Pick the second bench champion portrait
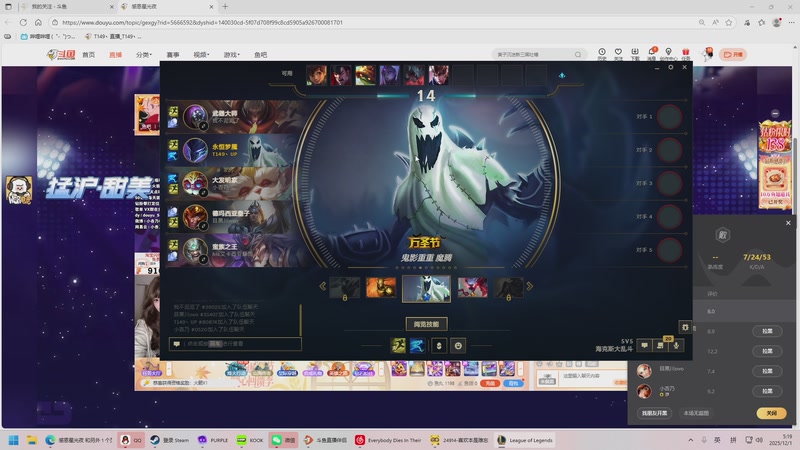The image size is (800, 450). point(341,75)
